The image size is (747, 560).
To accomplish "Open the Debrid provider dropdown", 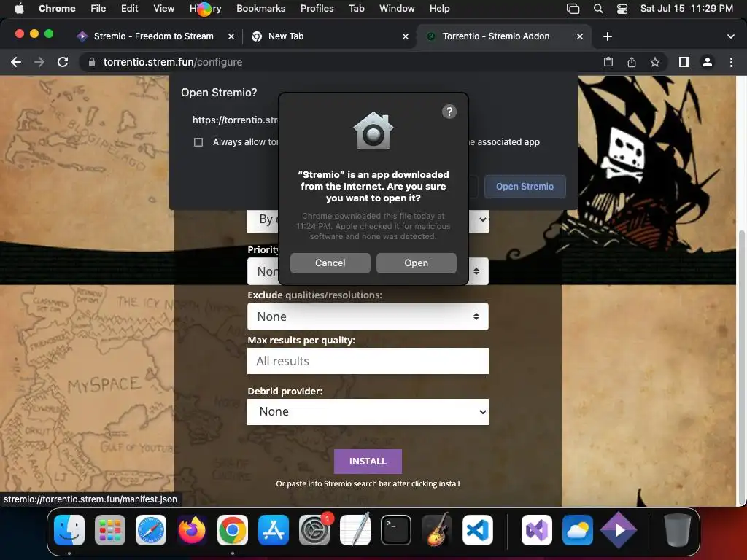I will pyautogui.click(x=368, y=412).
